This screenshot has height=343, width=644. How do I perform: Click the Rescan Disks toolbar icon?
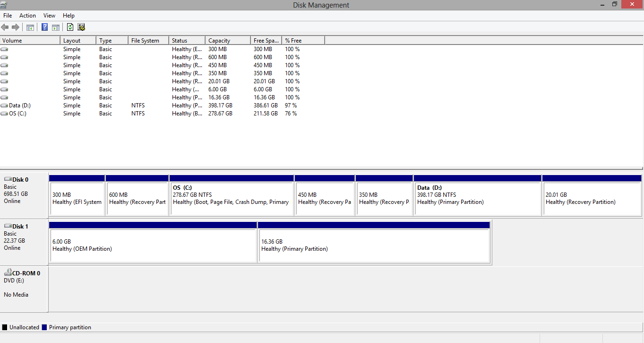click(x=81, y=27)
